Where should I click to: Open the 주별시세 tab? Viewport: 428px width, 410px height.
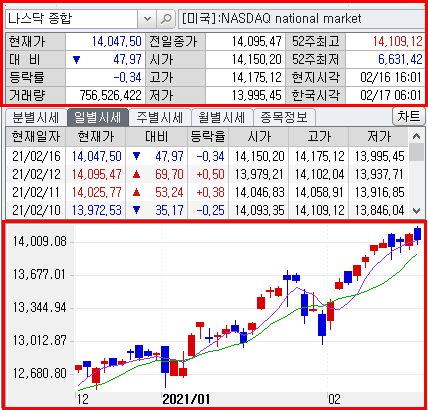160,117
